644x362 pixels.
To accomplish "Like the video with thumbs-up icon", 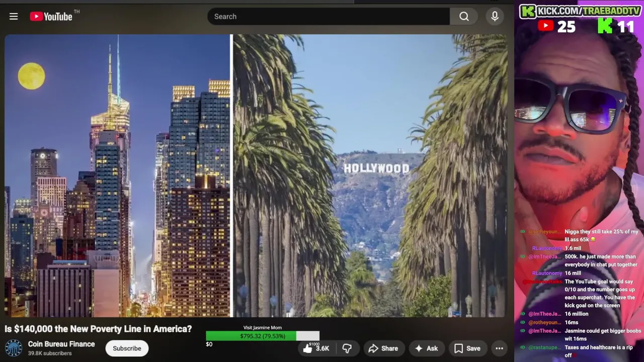I will pos(316,348).
